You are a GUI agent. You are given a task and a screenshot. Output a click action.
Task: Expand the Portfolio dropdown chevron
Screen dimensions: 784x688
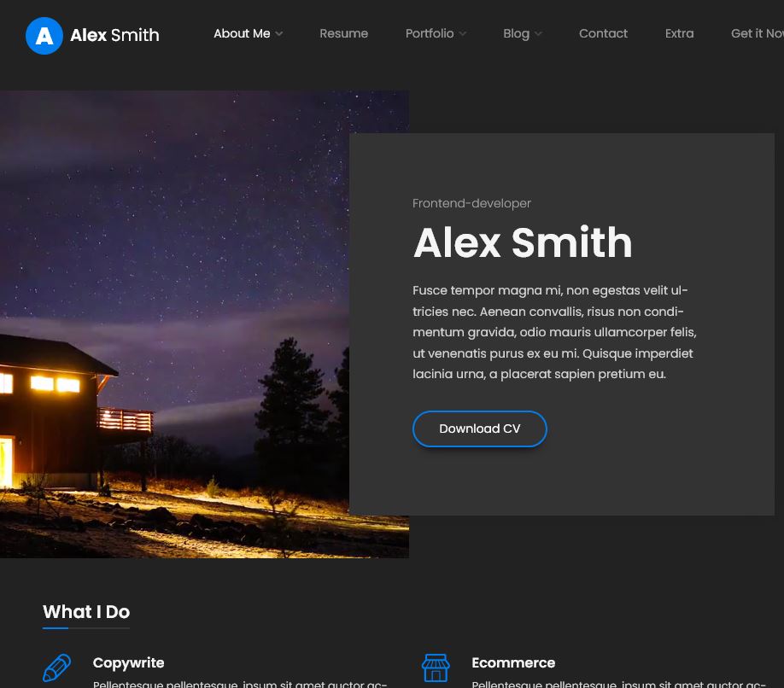(x=463, y=34)
